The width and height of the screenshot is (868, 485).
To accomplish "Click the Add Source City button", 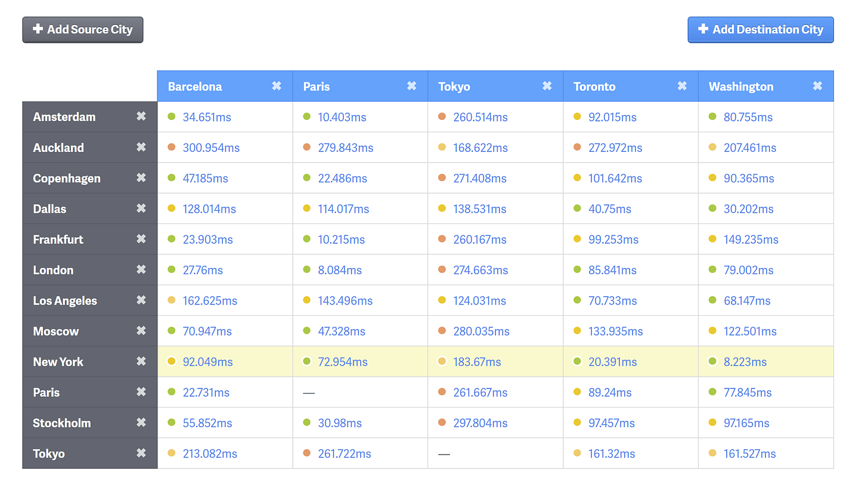I will pyautogui.click(x=83, y=29).
